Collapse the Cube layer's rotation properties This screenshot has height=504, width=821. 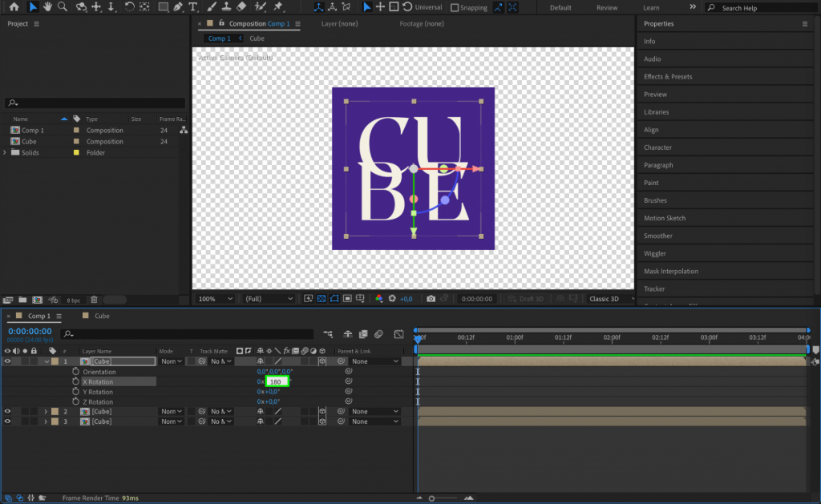click(x=47, y=361)
